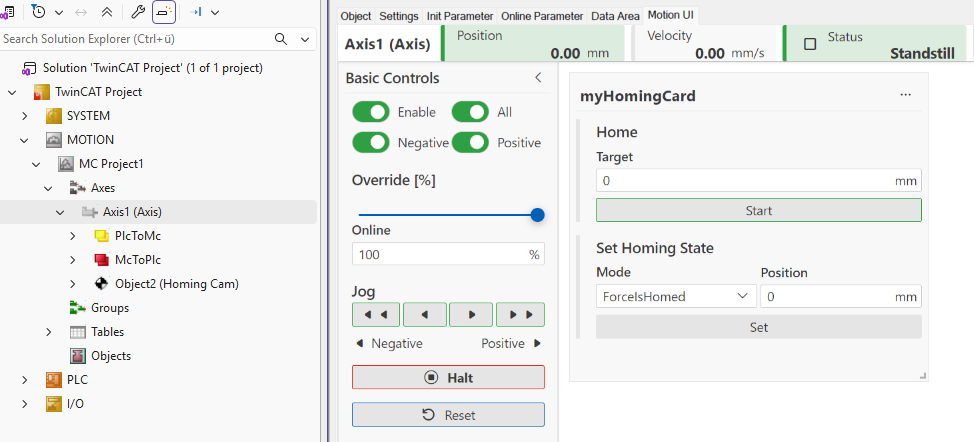Select the Motion UI tab

point(671,16)
